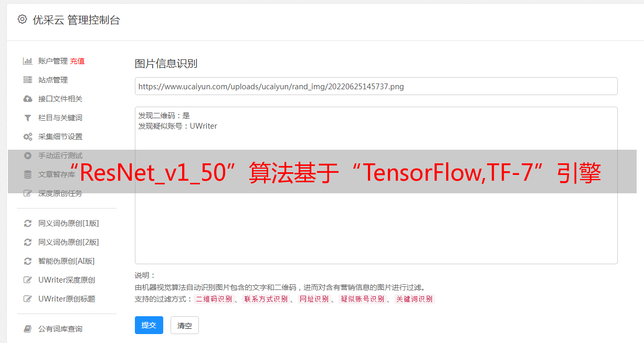
Task: Click the gear icon beside 优采云 管理控制台
Action: (22, 19)
